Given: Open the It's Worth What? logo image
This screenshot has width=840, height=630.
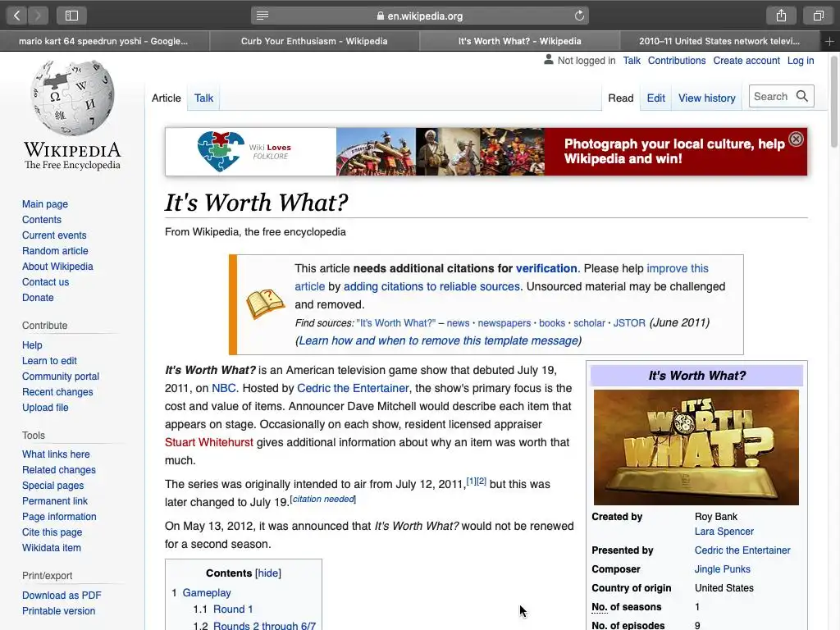Looking at the screenshot, I should pyautogui.click(x=696, y=447).
